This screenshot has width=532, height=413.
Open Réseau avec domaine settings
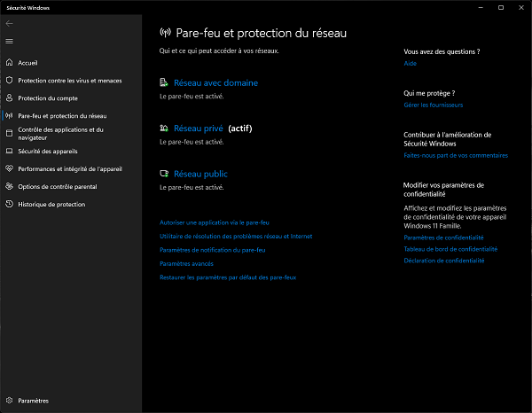click(x=215, y=82)
